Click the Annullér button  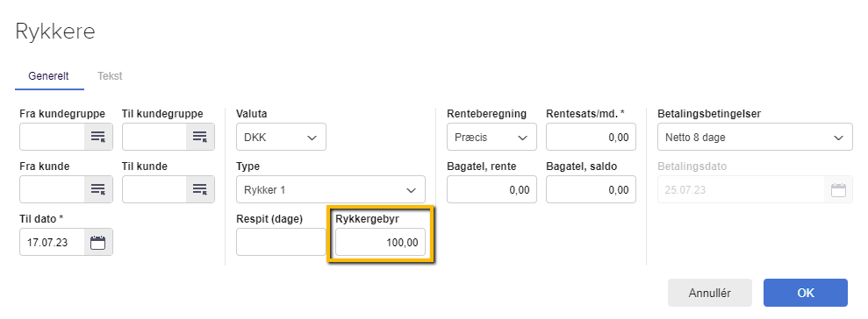(x=710, y=293)
